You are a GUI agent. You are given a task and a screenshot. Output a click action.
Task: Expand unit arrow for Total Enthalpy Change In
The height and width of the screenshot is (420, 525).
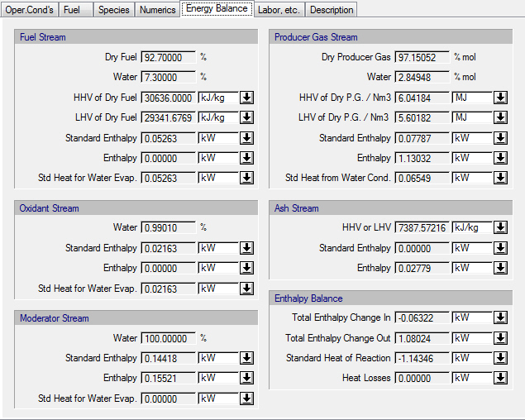tap(500, 317)
